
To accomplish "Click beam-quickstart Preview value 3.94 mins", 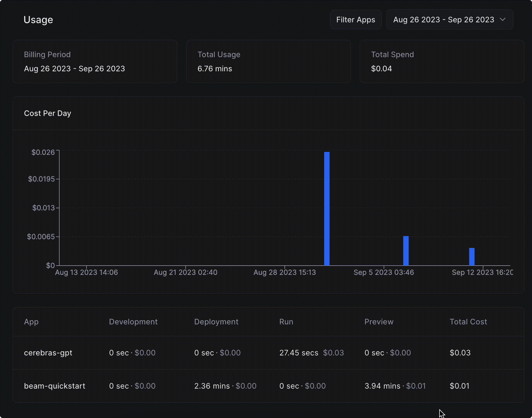I will (382, 386).
